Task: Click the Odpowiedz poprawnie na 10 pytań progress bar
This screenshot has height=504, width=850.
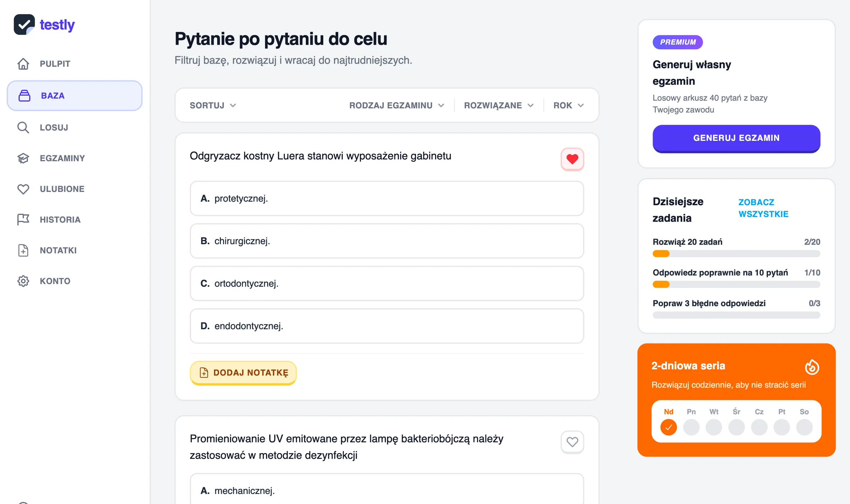Action: click(x=736, y=285)
